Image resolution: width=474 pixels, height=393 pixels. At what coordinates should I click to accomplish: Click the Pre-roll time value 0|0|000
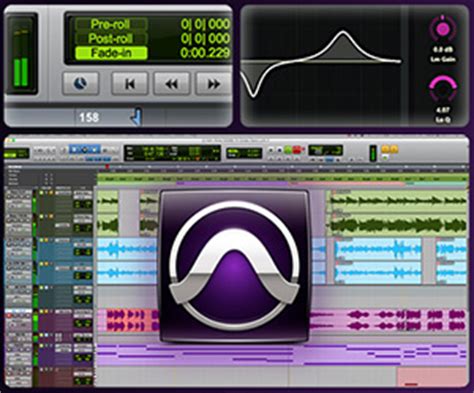click(205, 24)
